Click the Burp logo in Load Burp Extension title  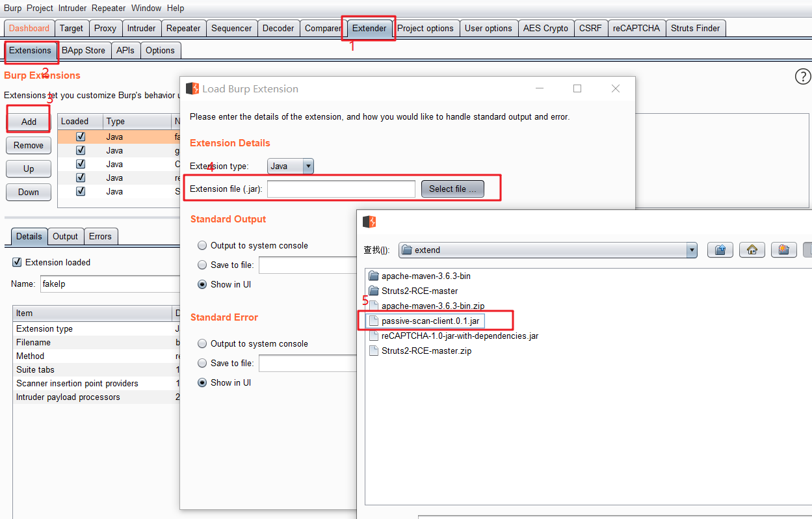coord(192,88)
